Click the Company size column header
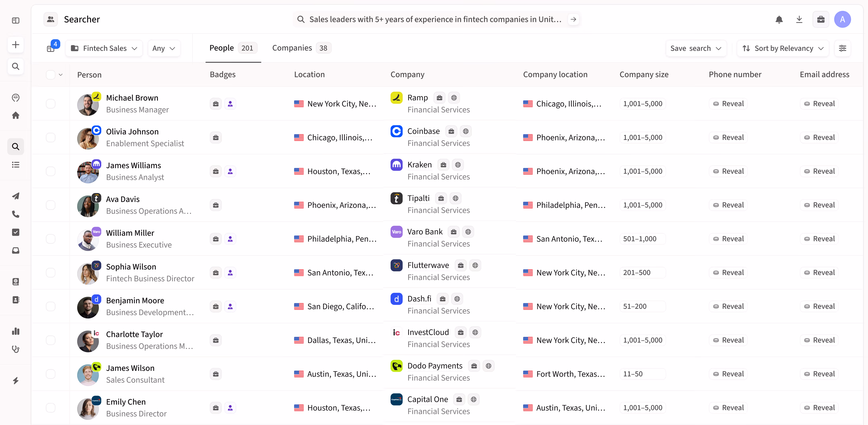The height and width of the screenshot is (425, 868). (x=644, y=74)
